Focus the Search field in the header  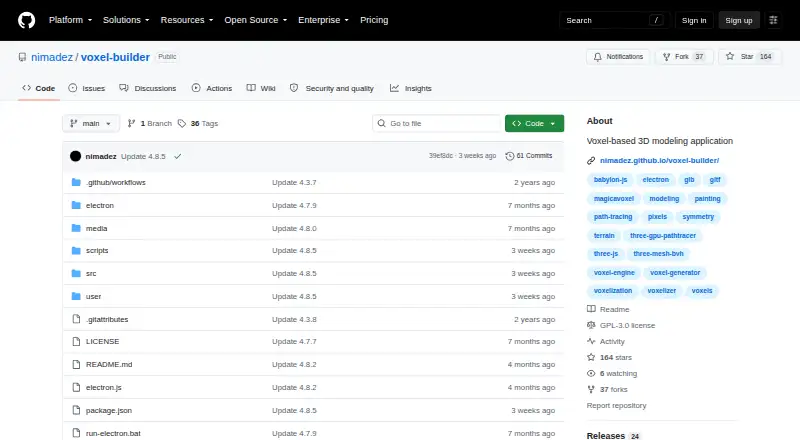(x=614, y=20)
